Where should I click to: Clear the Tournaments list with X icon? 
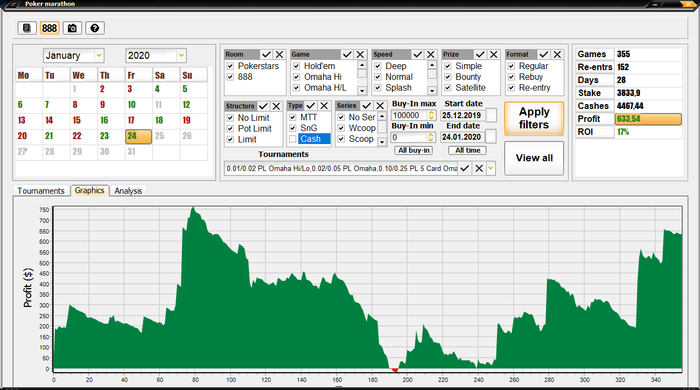(x=479, y=168)
